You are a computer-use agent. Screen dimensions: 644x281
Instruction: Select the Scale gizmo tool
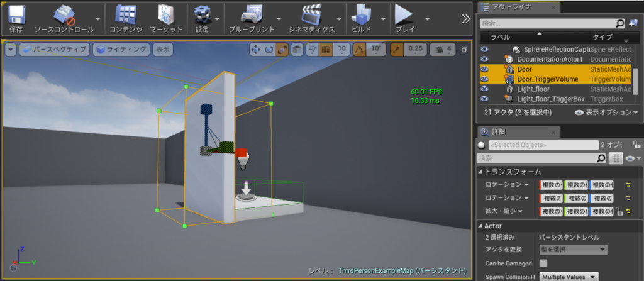coord(282,50)
